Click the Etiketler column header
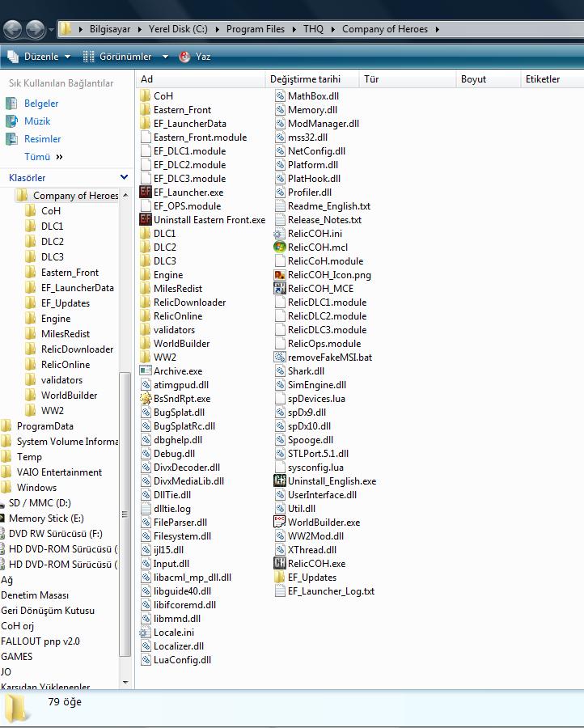The width and height of the screenshot is (584, 728). point(552,79)
